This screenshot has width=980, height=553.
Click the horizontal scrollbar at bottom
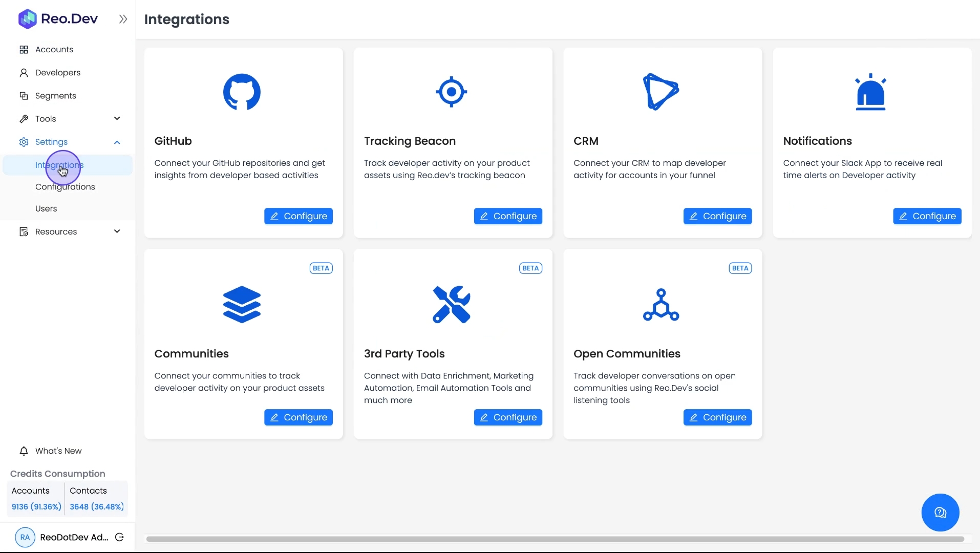[x=555, y=539]
